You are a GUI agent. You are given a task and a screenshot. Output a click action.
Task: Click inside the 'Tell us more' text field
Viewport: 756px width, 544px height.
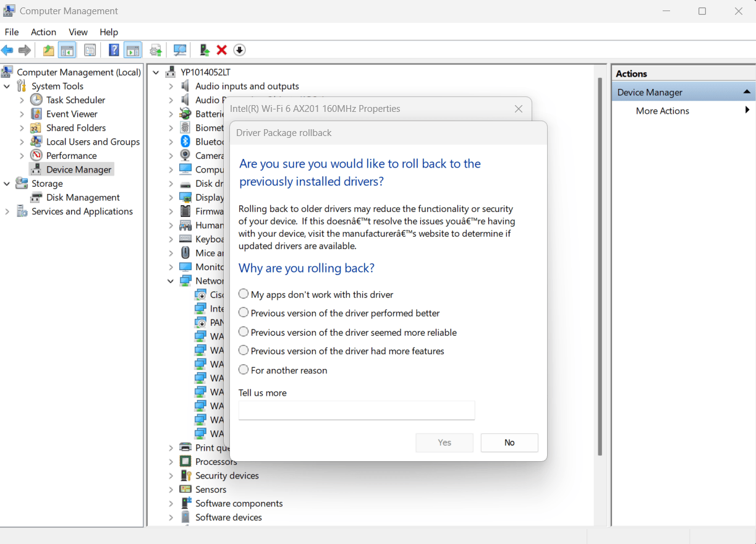click(x=357, y=410)
